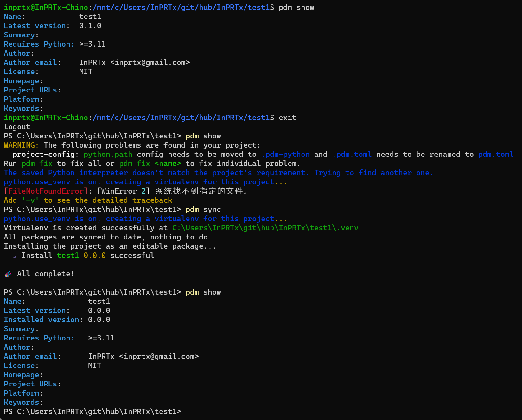Click the 'pdm show' command at the top prompt
Viewport: 522px width, 420px height.
pyautogui.click(x=296, y=7)
